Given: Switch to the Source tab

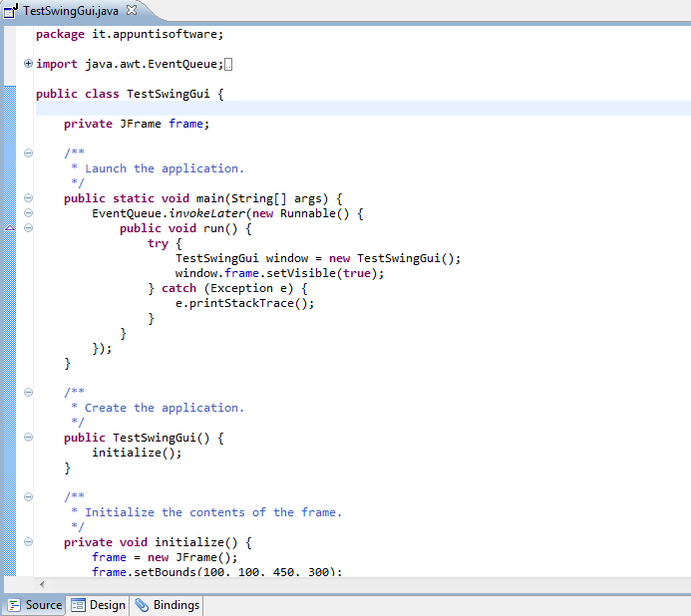Looking at the screenshot, I should (x=34, y=605).
